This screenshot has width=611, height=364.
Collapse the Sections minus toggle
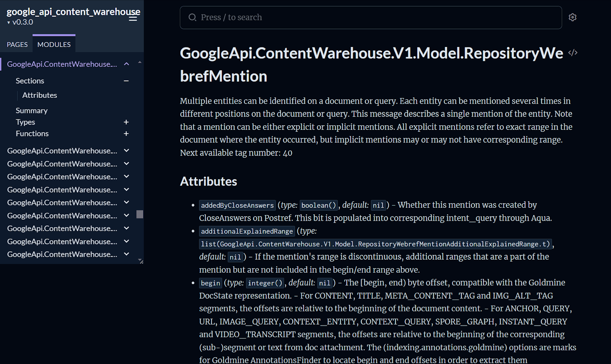(x=126, y=81)
